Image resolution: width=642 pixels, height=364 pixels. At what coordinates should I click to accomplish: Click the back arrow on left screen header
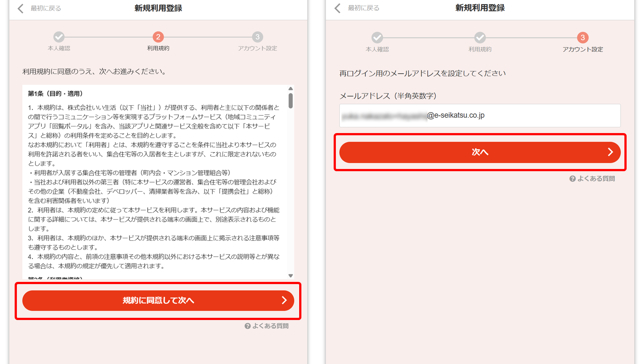pyautogui.click(x=21, y=8)
